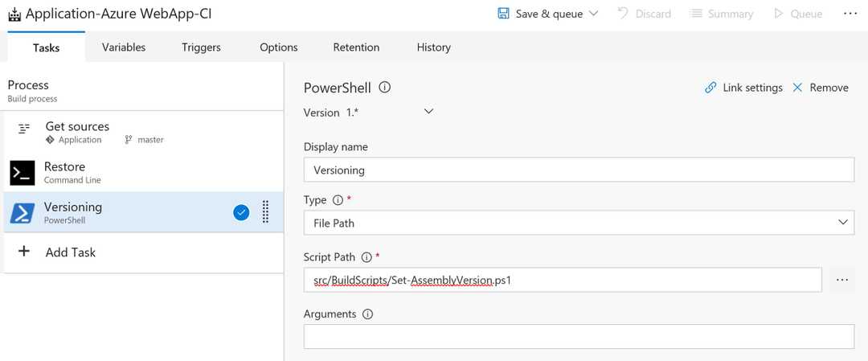The width and height of the screenshot is (868, 361).
Task: Click the Arguments input field
Action: (579, 337)
